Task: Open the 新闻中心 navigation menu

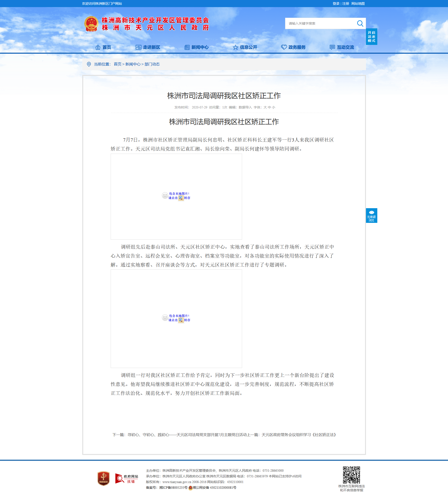Action: pos(196,47)
